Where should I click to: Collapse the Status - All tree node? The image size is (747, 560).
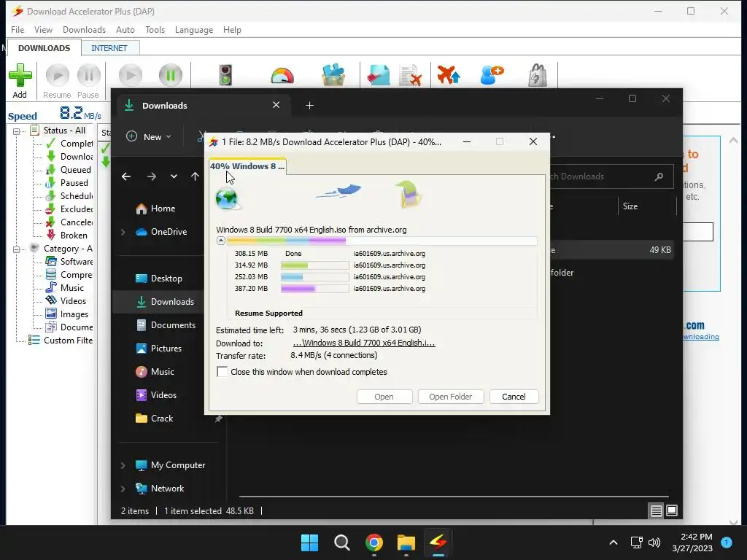(16, 131)
